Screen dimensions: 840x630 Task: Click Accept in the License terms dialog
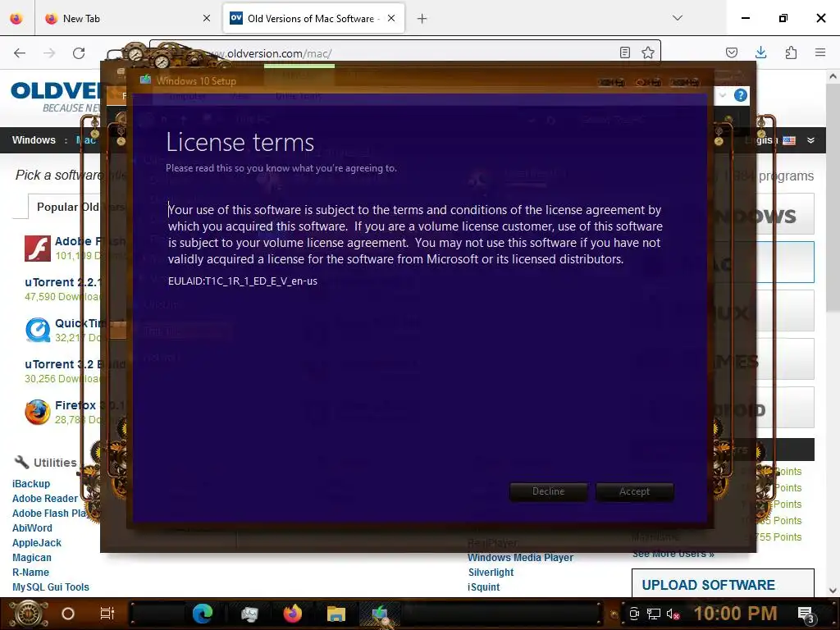click(634, 491)
